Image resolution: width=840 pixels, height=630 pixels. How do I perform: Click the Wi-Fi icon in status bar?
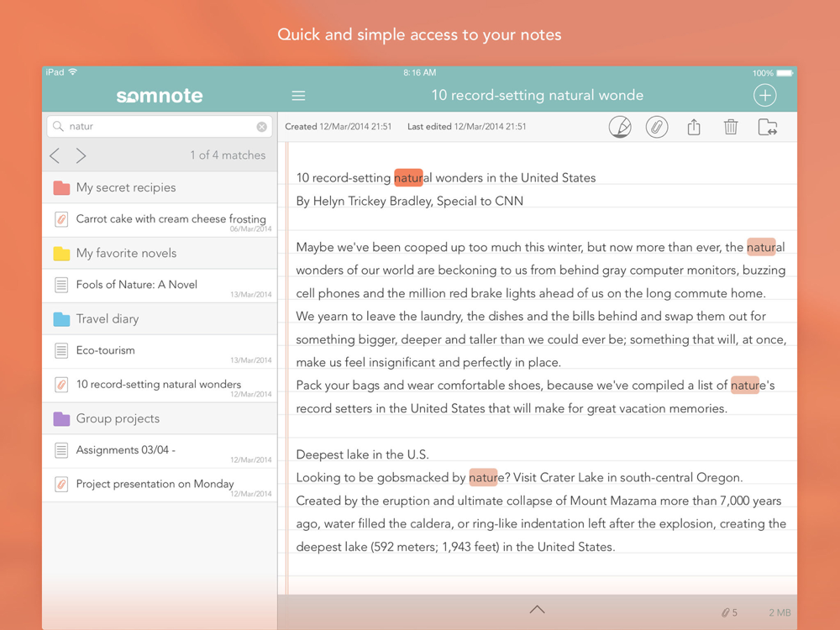click(73, 71)
